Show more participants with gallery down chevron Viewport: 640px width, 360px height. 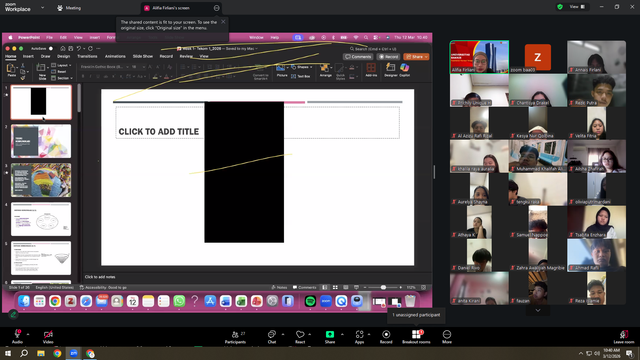(x=538, y=311)
